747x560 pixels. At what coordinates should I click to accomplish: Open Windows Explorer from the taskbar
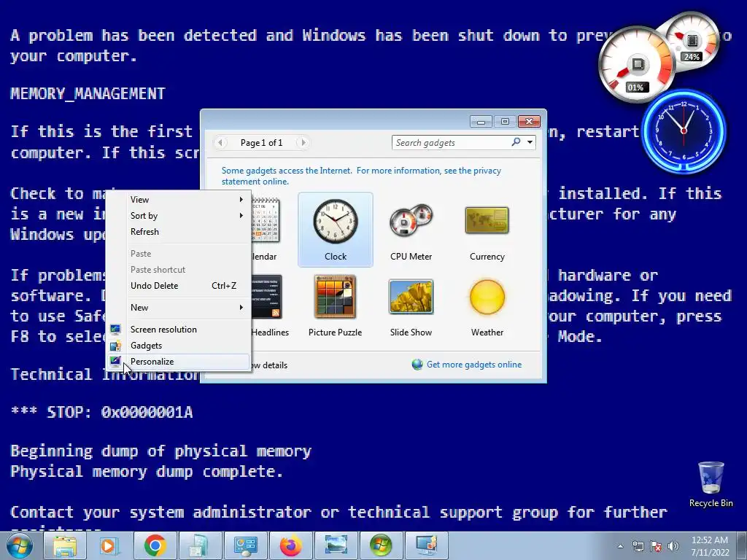(x=65, y=545)
